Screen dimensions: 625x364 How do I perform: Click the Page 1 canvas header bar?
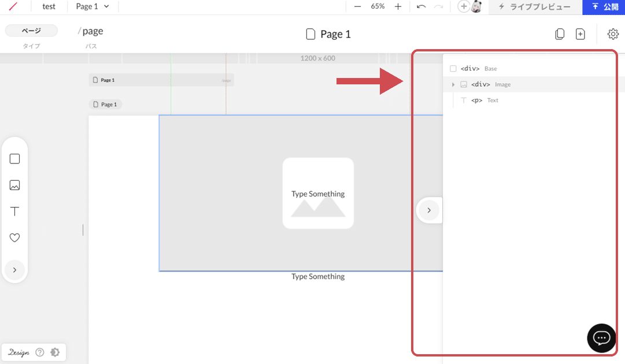pyautogui.click(x=161, y=80)
